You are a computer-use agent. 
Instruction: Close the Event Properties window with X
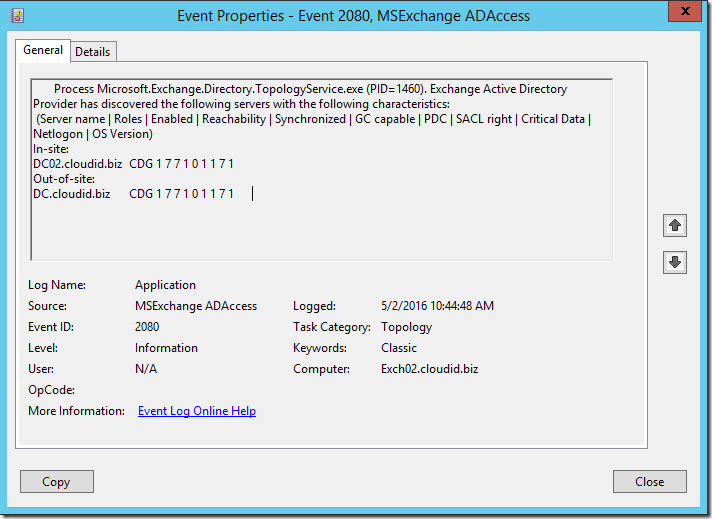tap(685, 11)
